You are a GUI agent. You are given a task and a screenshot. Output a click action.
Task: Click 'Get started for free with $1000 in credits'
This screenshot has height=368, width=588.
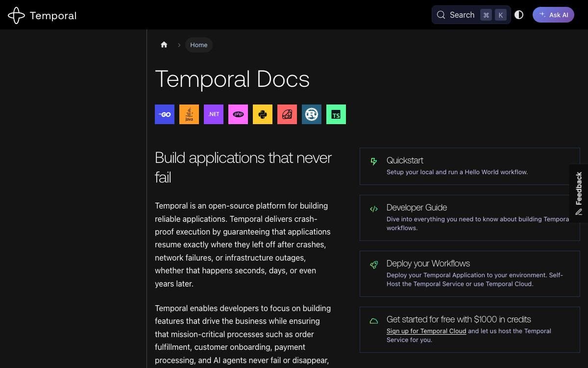click(x=459, y=319)
